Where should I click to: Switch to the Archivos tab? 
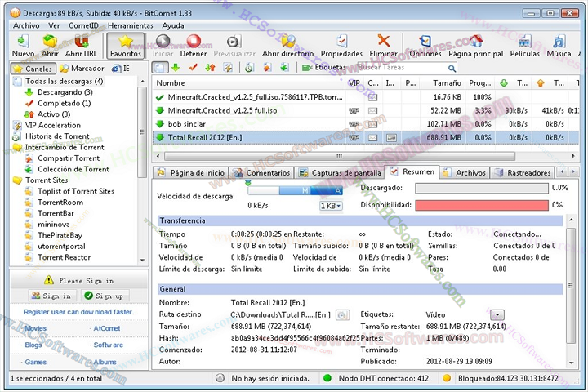[465, 173]
